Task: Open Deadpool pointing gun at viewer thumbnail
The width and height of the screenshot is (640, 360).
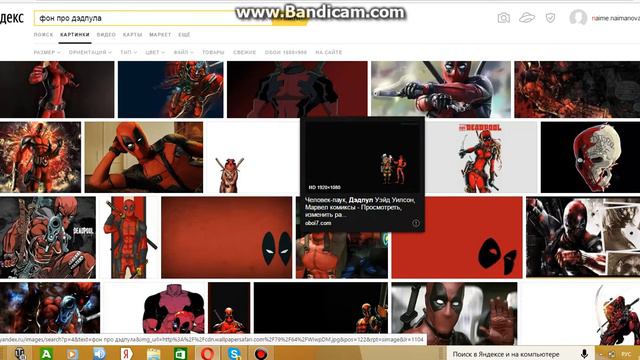Action: [48, 238]
